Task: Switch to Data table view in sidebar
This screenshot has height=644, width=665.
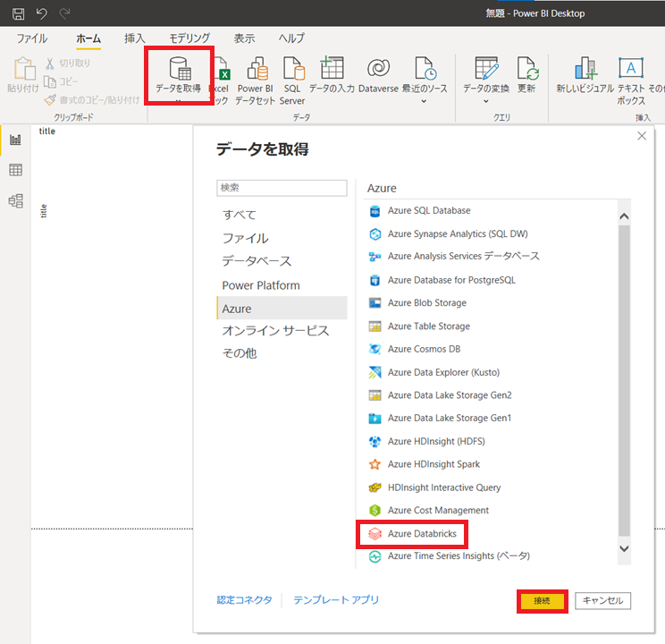Action: pos(16,170)
